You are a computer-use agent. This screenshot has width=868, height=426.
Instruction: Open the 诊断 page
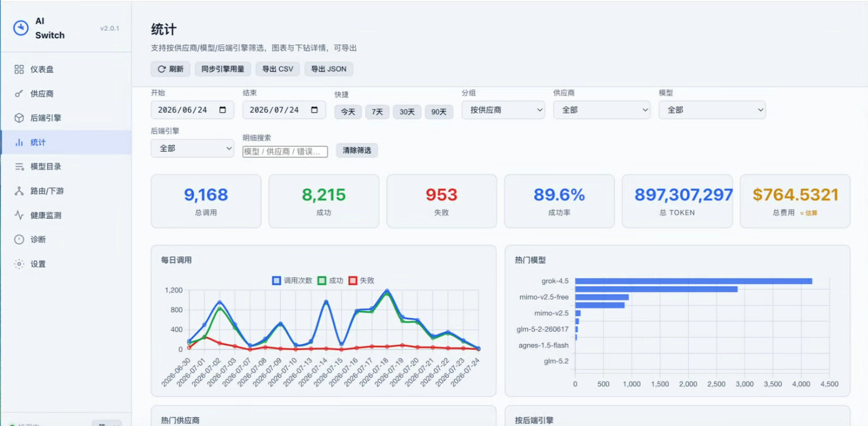65,240
